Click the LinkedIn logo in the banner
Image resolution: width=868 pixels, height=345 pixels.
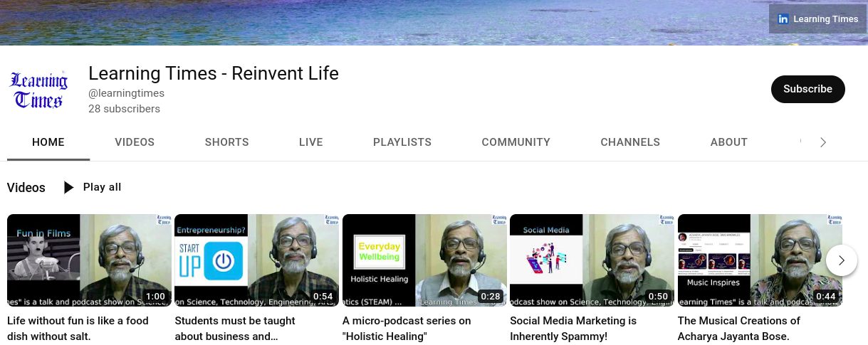pyautogui.click(x=783, y=19)
